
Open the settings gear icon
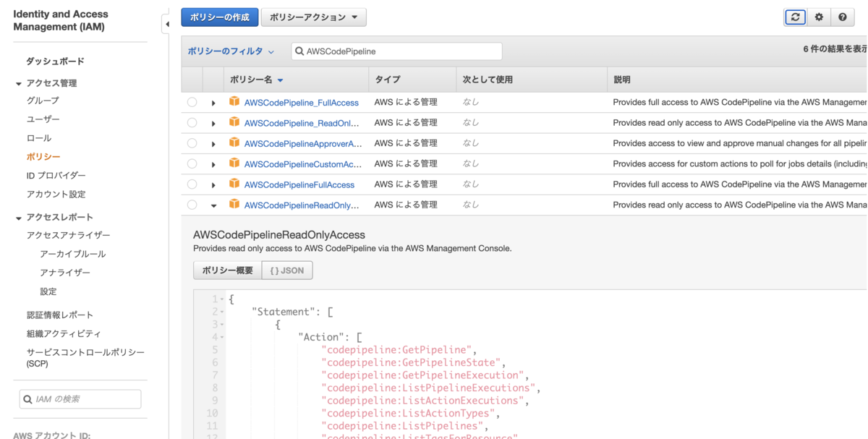click(819, 17)
